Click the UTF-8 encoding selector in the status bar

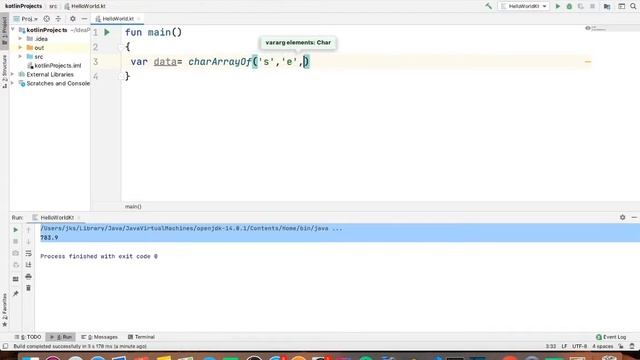(x=579, y=347)
